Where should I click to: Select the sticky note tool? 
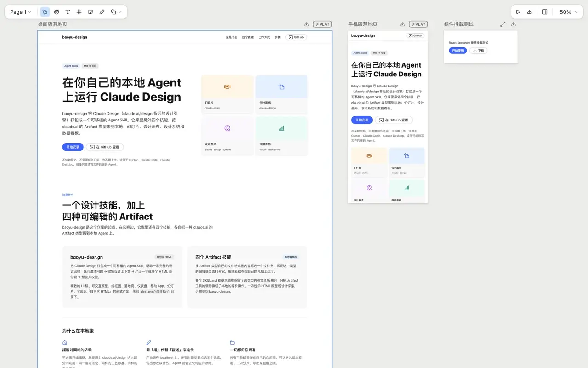click(90, 12)
